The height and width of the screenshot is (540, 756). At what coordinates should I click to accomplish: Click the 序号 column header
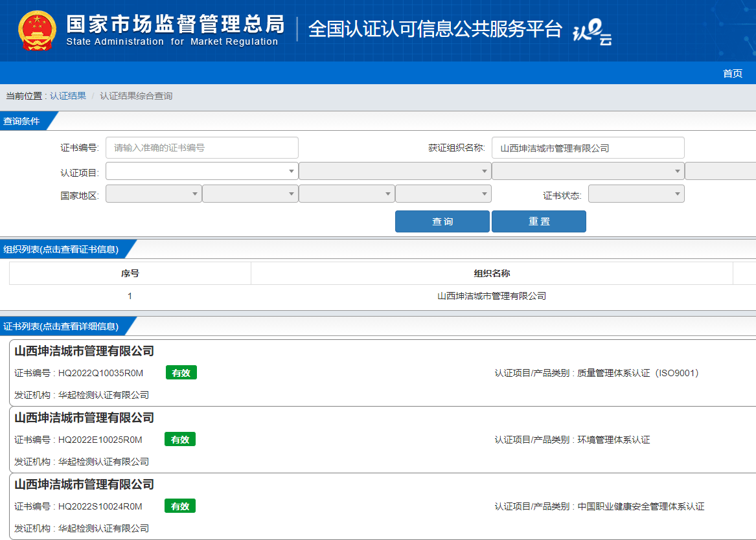click(x=130, y=273)
